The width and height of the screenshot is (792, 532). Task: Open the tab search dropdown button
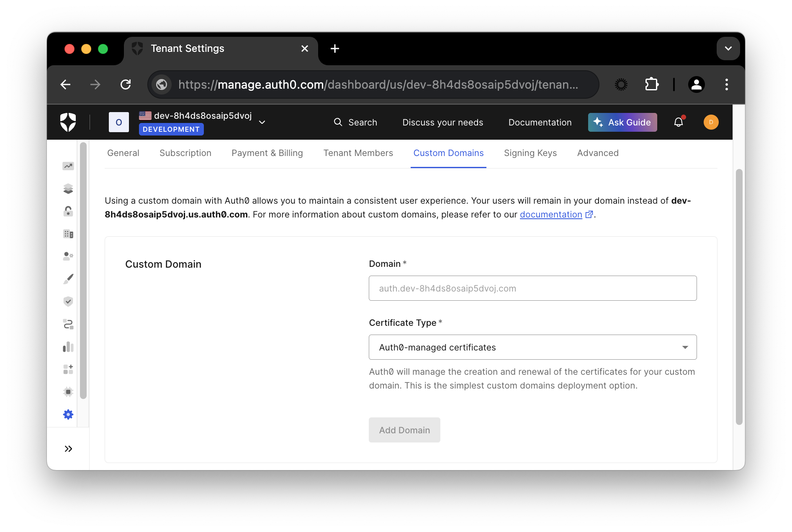coord(728,49)
